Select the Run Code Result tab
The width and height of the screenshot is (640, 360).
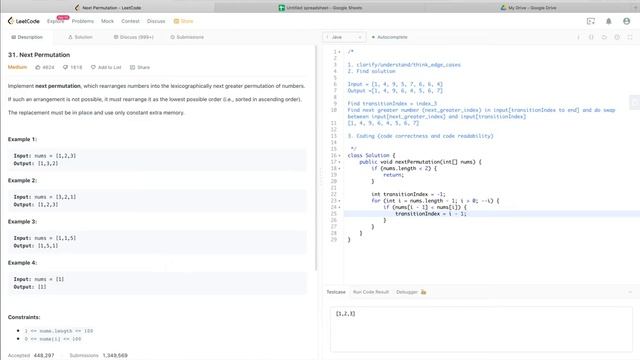(371, 292)
